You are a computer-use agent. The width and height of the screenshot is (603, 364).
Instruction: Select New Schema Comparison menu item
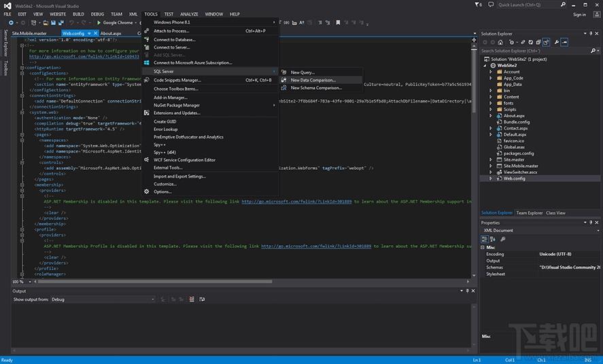pos(321,88)
